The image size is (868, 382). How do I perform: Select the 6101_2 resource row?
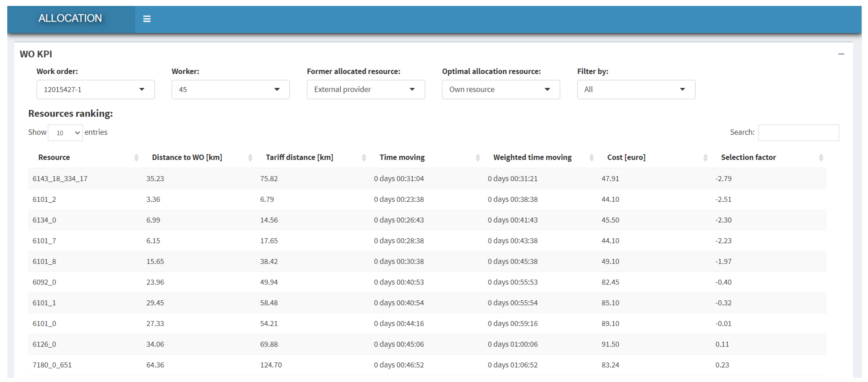pyautogui.click(x=44, y=199)
